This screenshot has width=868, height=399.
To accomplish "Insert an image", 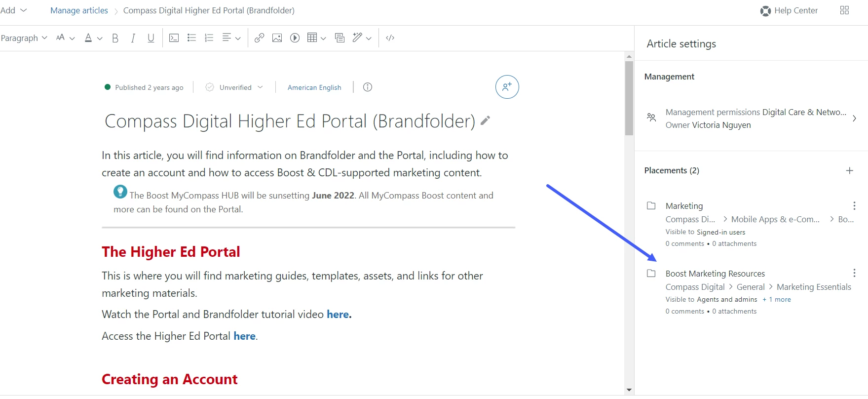I will click(277, 38).
